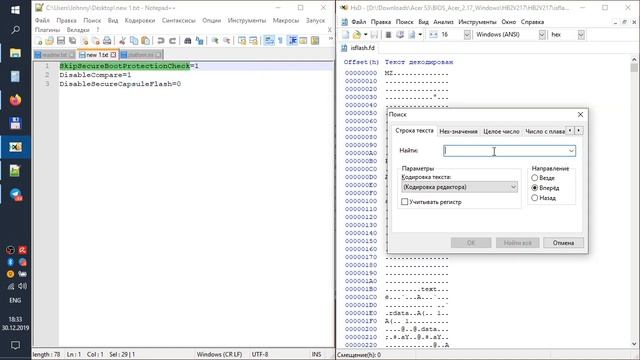Screen dimensions: 640x360
Task: Select the 'isflash.fd' document tab in HxD
Action: tap(358, 48)
